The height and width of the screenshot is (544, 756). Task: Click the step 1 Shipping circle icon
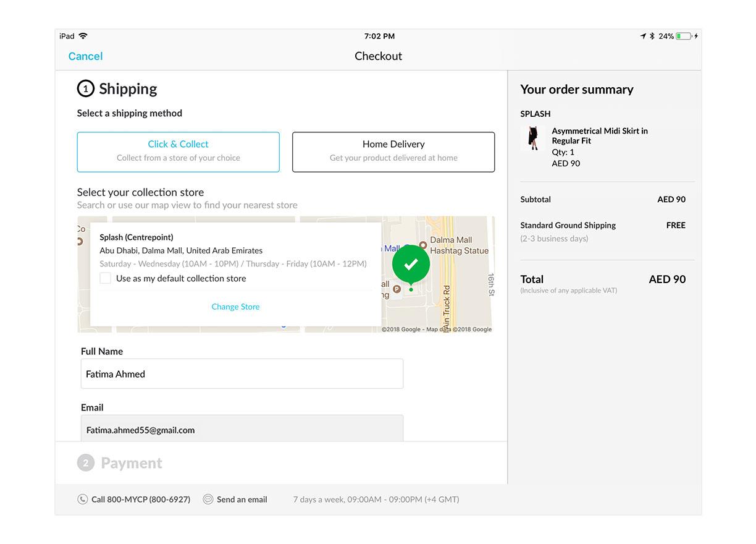86,88
